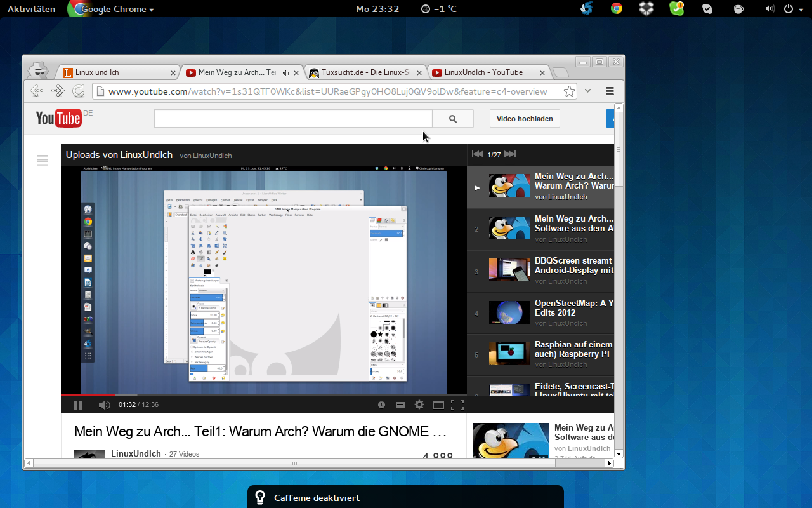Image resolution: width=812 pixels, height=508 pixels.
Task: Click the Skype tray icon
Action: (x=707, y=9)
